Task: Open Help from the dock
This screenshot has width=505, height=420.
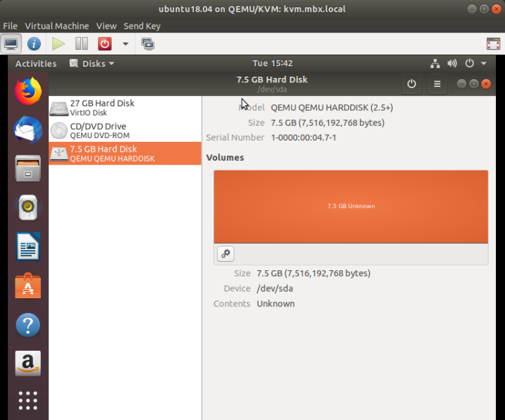Action: pos(28,325)
